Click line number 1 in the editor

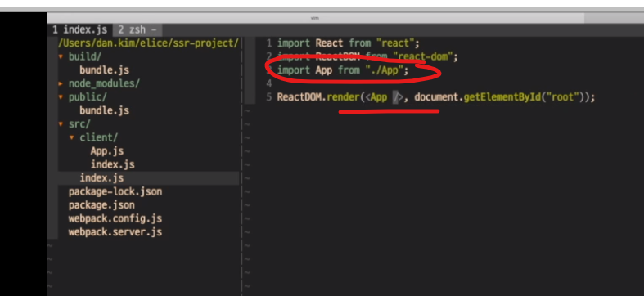coord(269,43)
